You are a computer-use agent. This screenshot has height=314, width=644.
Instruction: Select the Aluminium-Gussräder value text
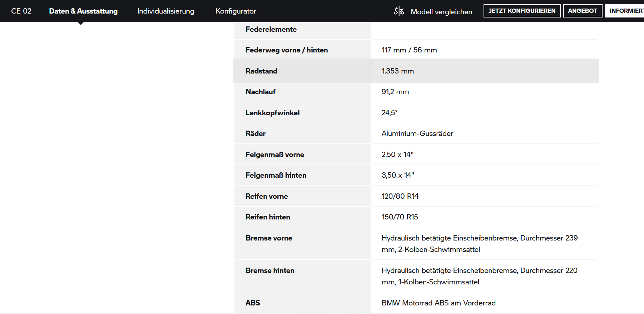[x=417, y=133]
